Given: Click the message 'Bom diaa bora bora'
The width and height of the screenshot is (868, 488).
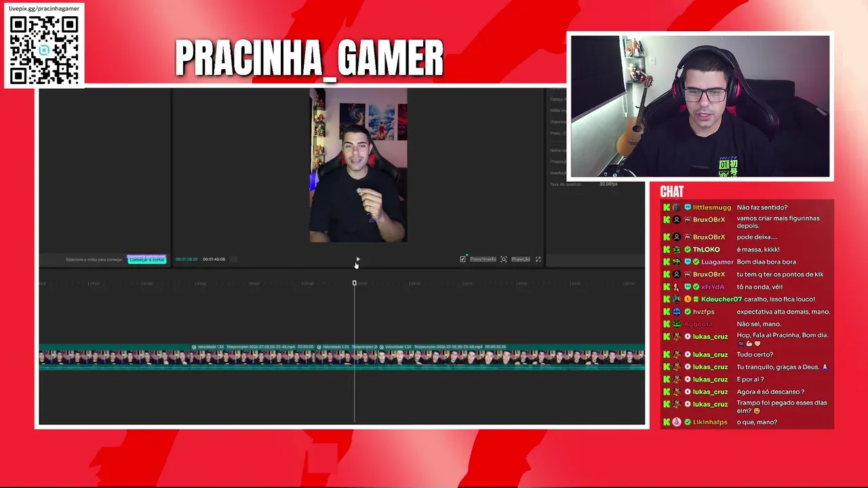Looking at the screenshot, I should point(766,262).
